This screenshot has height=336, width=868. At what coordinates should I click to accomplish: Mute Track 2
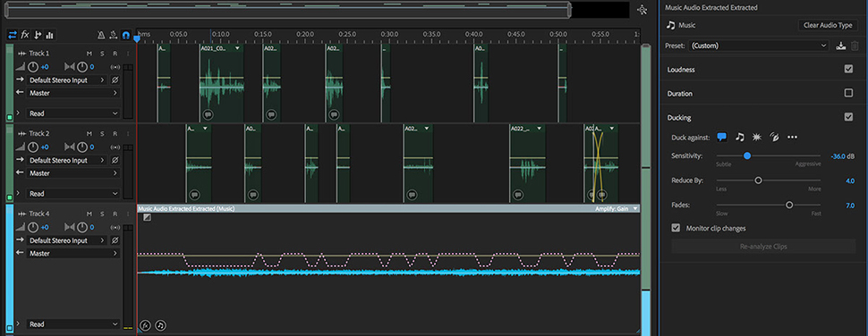pyautogui.click(x=89, y=134)
